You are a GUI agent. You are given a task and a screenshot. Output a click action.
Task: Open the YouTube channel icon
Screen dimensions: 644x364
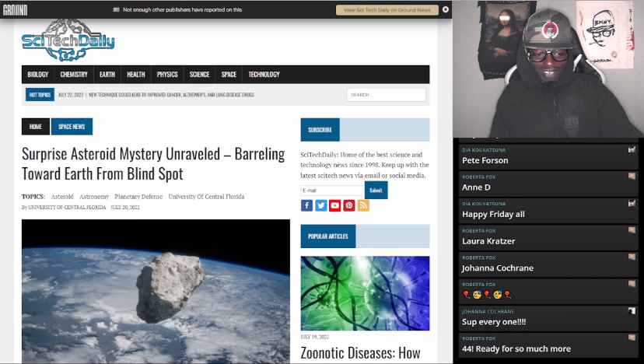[334, 205]
